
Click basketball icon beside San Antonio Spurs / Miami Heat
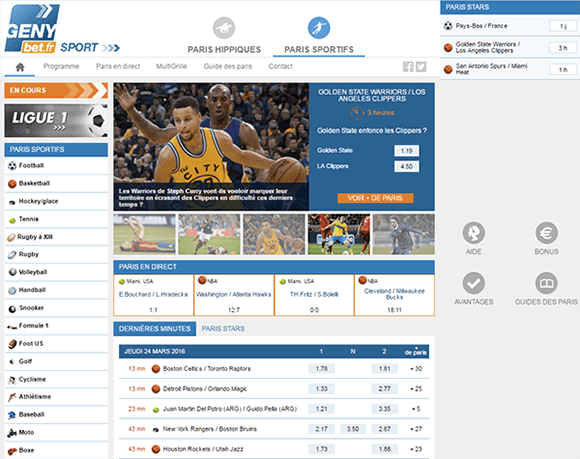point(448,69)
